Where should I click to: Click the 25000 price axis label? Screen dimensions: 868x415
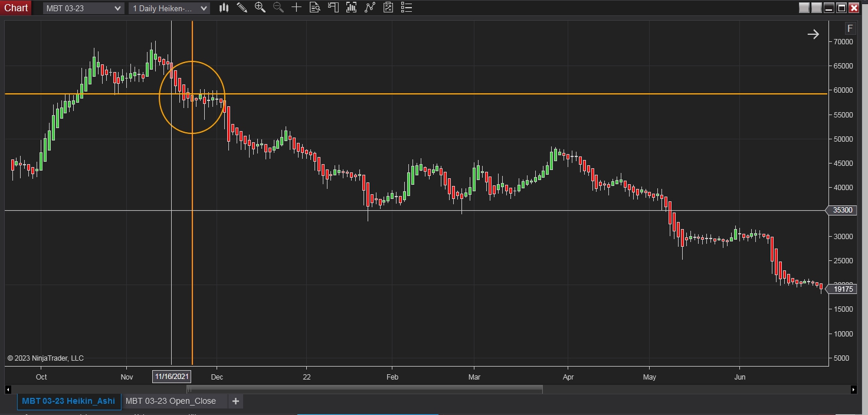click(843, 261)
